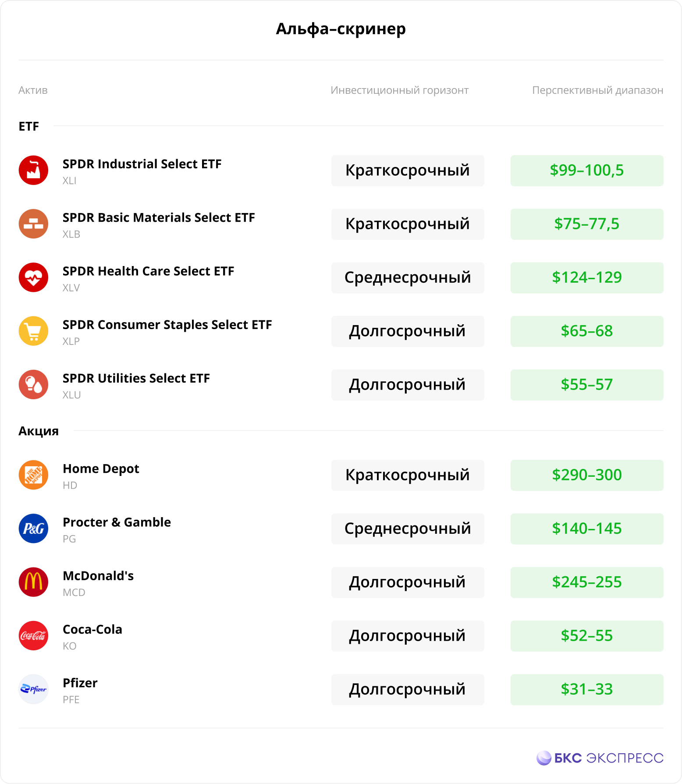
Task: Click the Home Depot logo
Action: [x=33, y=475]
